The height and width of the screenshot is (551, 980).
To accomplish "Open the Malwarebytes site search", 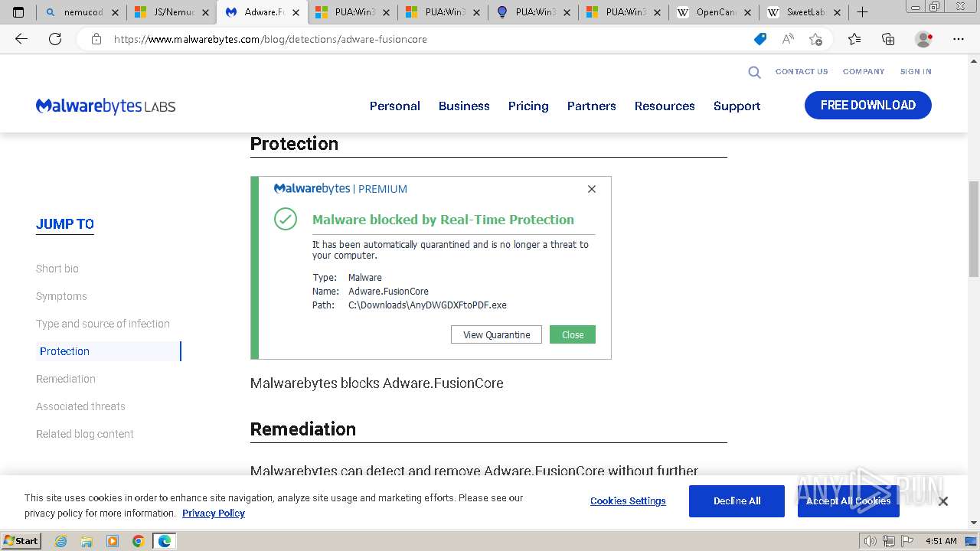I will [754, 72].
